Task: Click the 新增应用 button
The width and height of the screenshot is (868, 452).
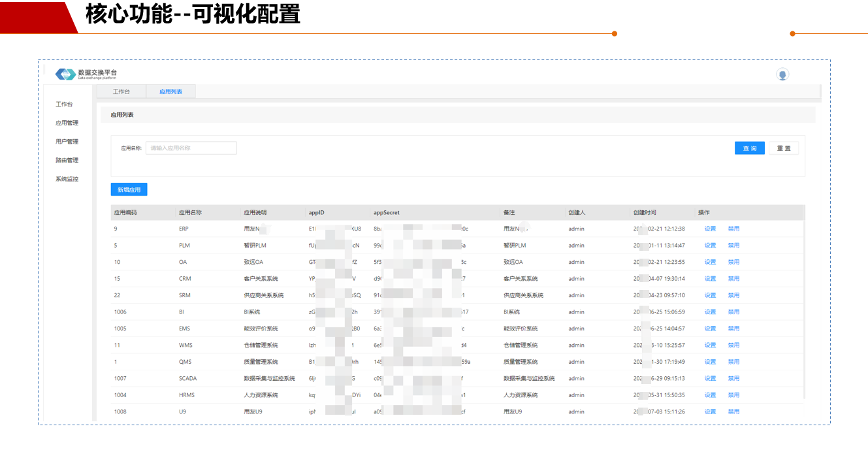Action: pyautogui.click(x=129, y=190)
